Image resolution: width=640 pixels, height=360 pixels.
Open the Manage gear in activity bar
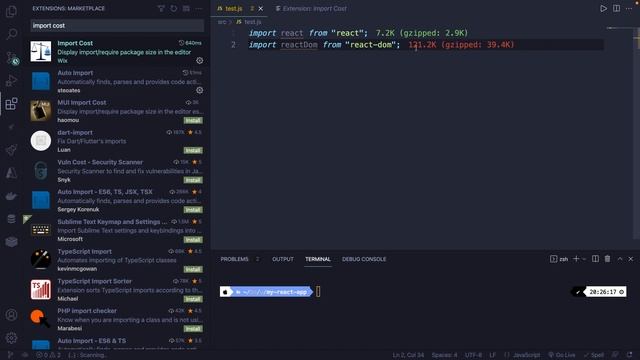11,338
